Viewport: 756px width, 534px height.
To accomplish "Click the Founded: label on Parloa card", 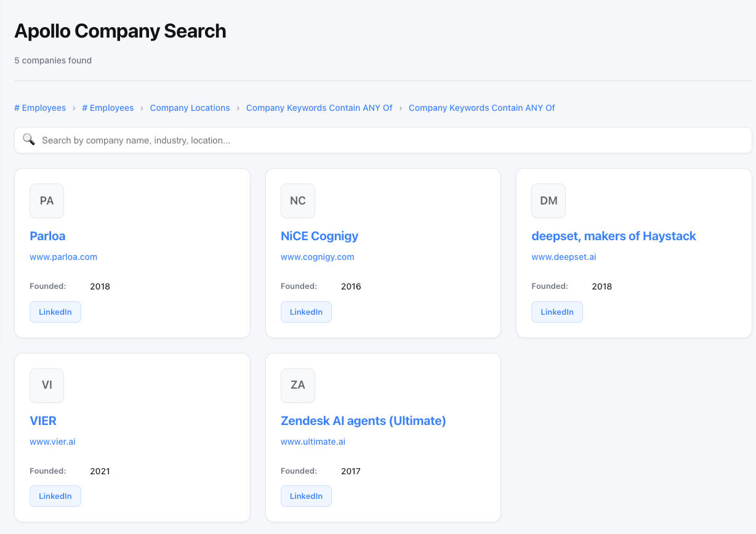I will tap(48, 286).
